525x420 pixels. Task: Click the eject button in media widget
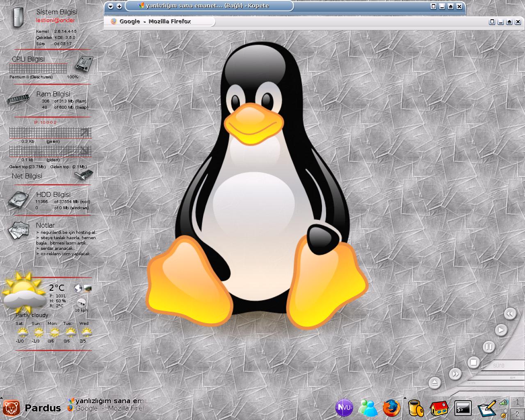(434, 383)
